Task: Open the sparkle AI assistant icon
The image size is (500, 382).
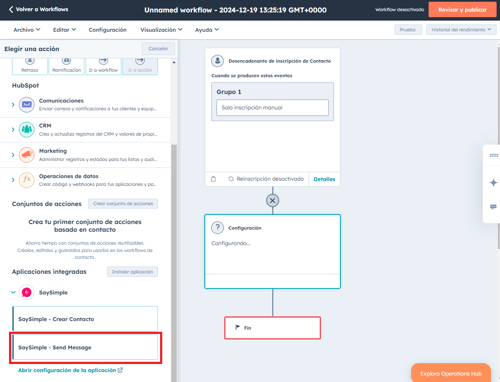Action: tap(493, 183)
